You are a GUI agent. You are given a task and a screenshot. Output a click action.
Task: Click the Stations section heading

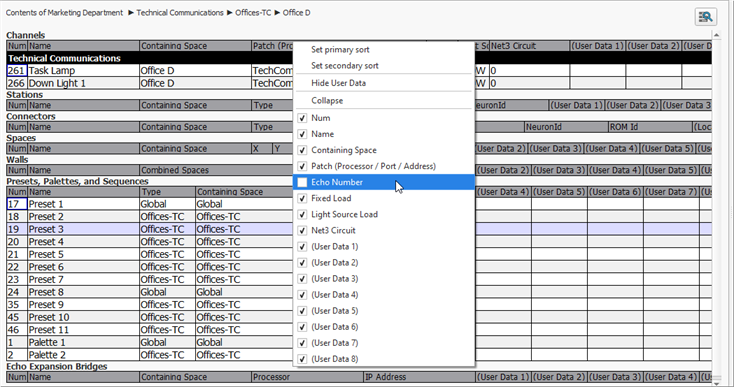click(24, 95)
